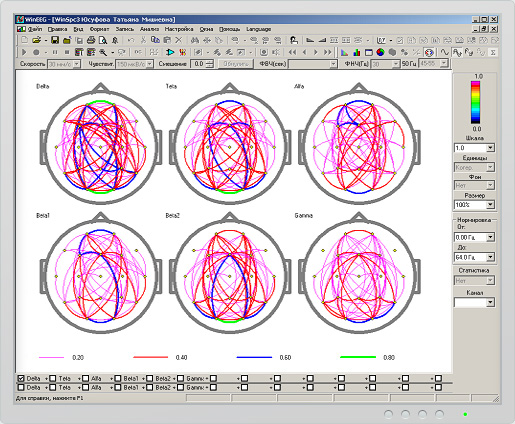515x424 pixels.
Task: Open the 64.0 Гц upper frequency dropdown
Action: [x=490, y=257]
